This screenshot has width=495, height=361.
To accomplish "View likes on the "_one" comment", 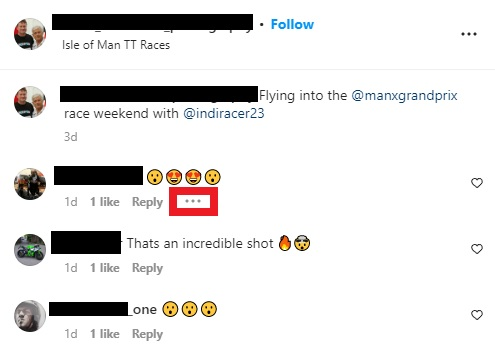I will tap(105, 334).
